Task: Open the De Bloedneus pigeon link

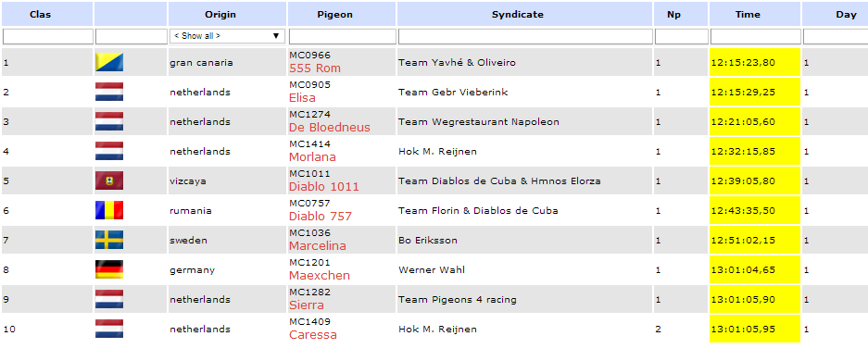Action: [330, 128]
